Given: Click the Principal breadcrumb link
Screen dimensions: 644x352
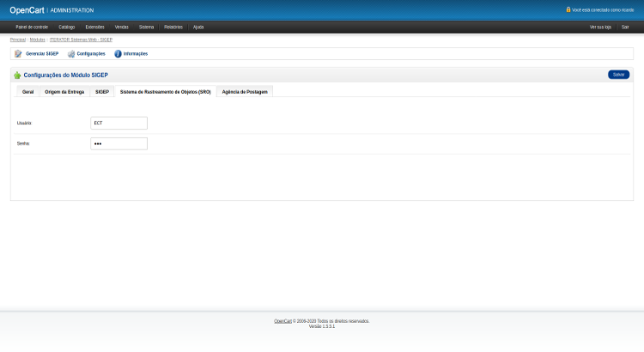Looking at the screenshot, I should pyautogui.click(x=18, y=39).
